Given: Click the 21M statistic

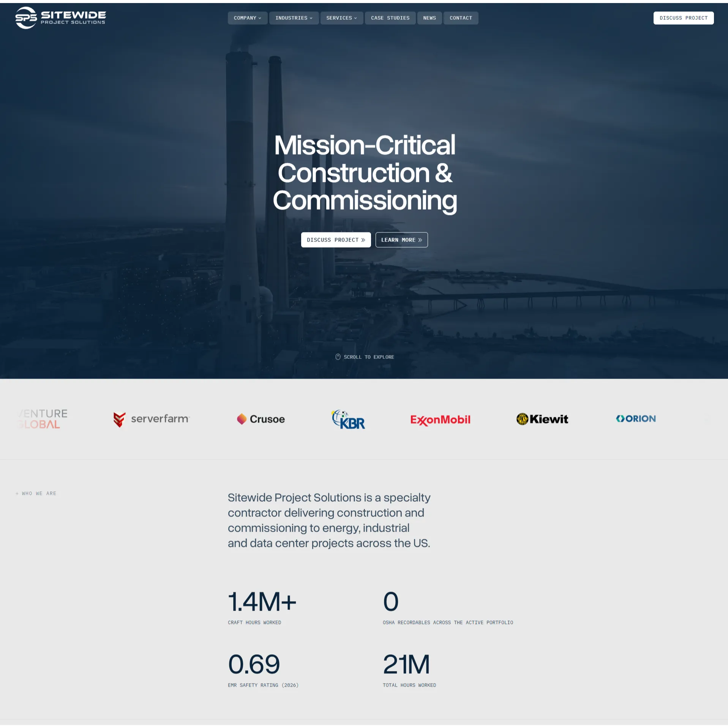Looking at the screenshot, I should [406, 664].
